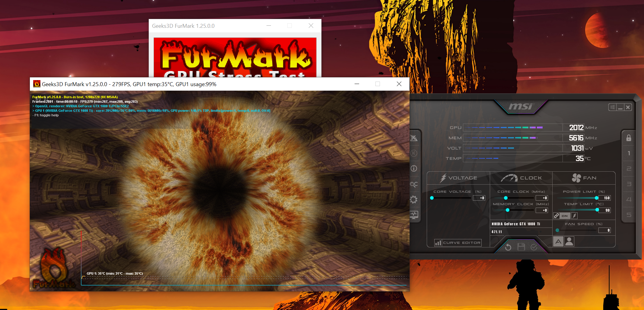This screenshot has width=644, height=310.
Task: Minimize the MSI Afterburner window
Action: [x=620, y=107]
